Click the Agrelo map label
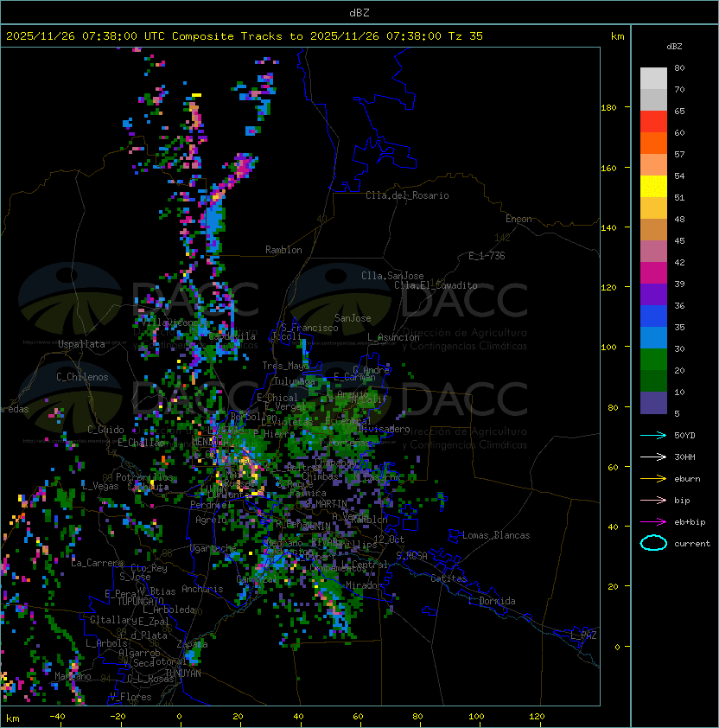The width and height of the screenshot is (719, 728). 211,520
